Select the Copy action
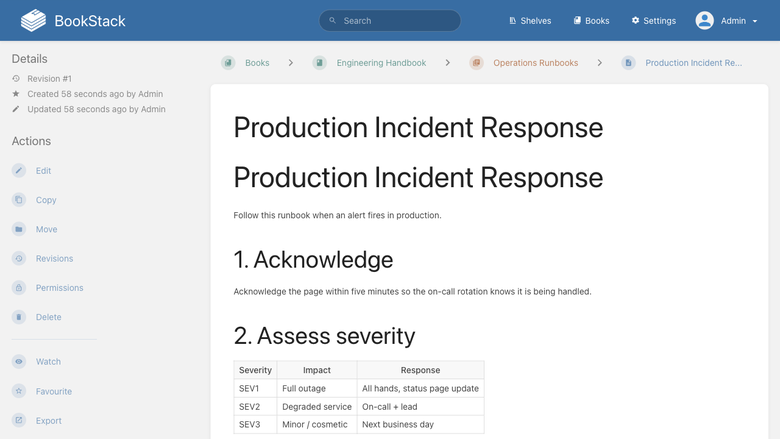This screenshot has height=439, width=780. click(46, 200)
